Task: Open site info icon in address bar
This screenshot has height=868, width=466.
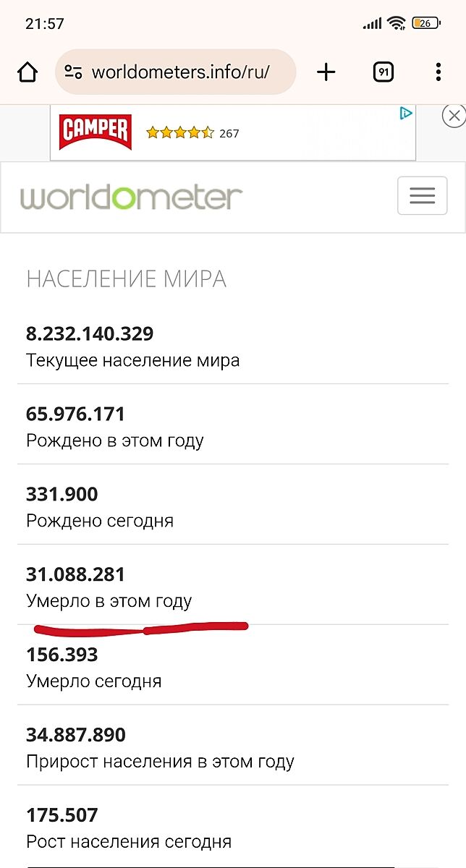Action: [73, 72]
